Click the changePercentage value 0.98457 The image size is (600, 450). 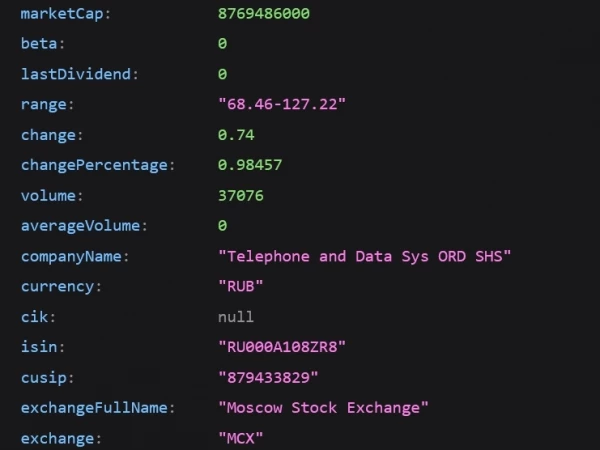tap(250, 165)
